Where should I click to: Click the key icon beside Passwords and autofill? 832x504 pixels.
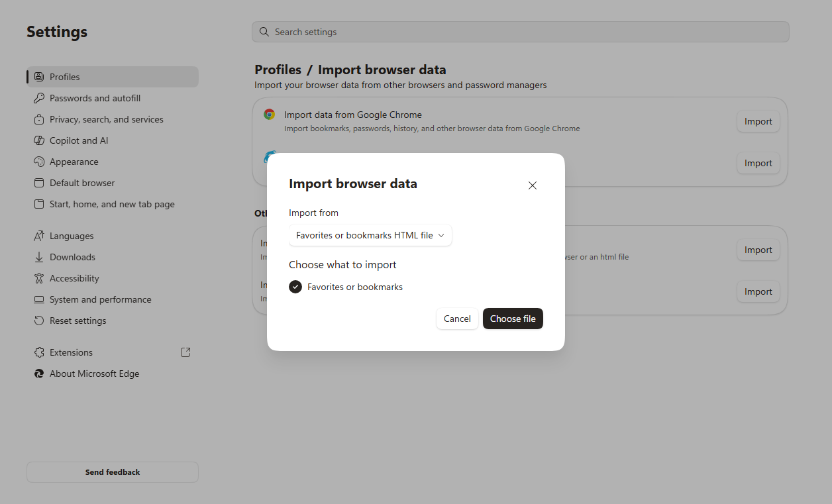pos(38,98)
